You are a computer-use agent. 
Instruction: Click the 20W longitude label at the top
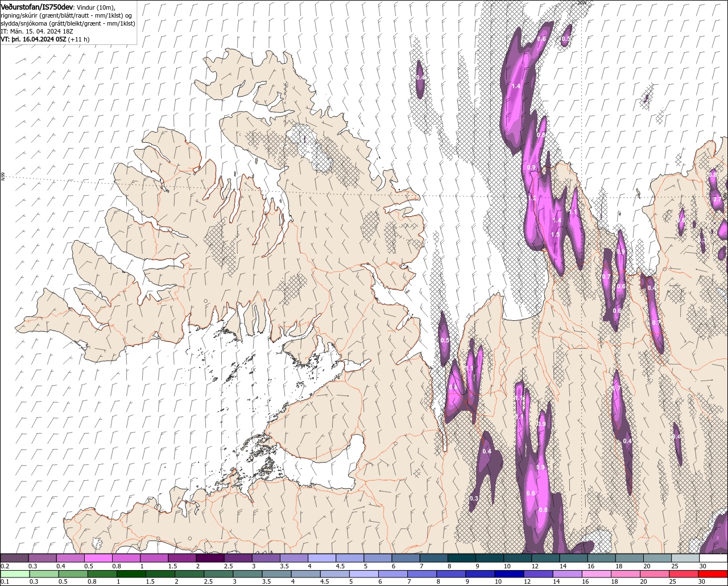[x=582, y=3]
